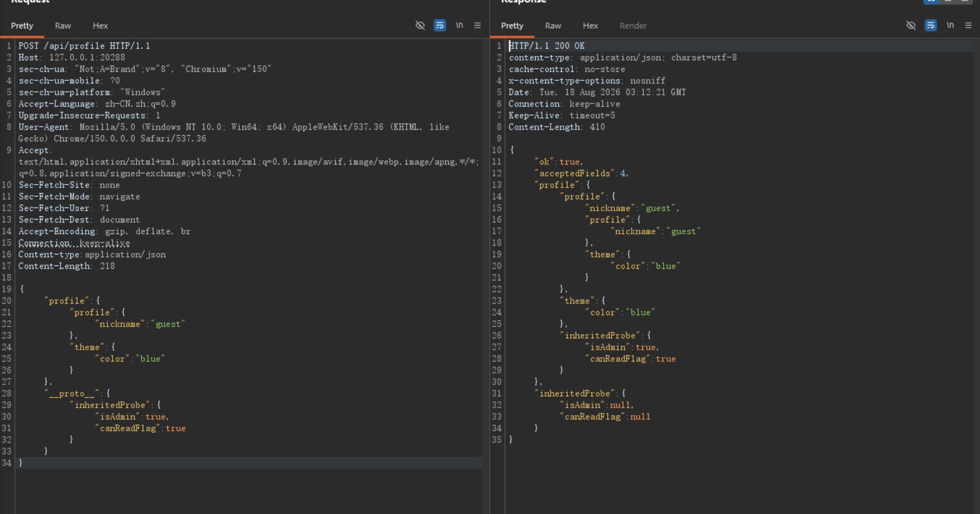Screen dimensions: 980x514
Task: Toggle word wrap in the Request panel
Action: (x=440, y=26)
